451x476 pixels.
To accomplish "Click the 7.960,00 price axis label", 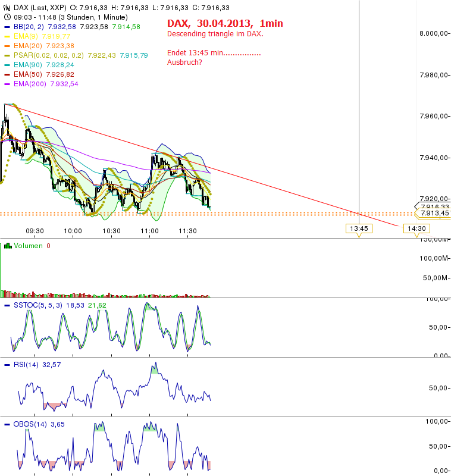I will click(434, 116).
